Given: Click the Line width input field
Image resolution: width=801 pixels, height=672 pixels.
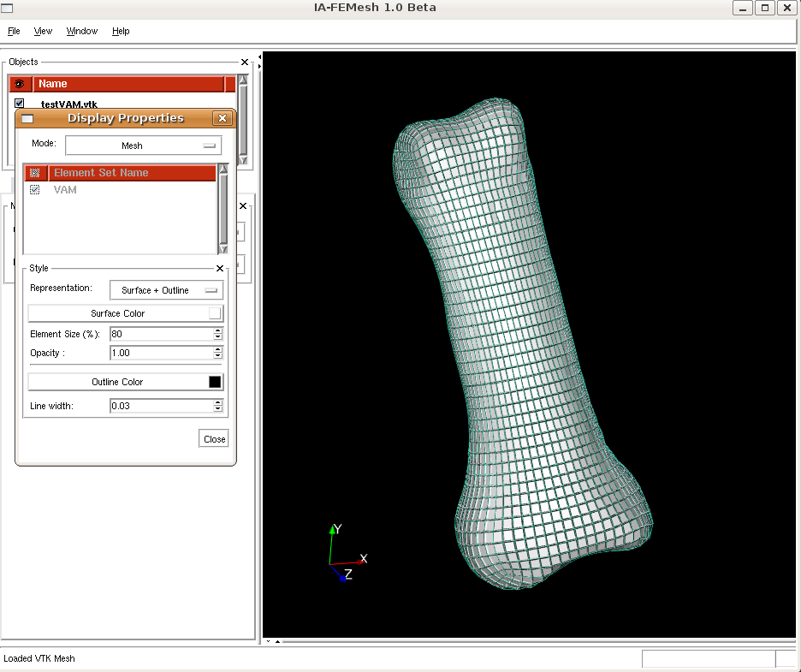Looking at the screenshot, I should pyautogui.click(x=161, y=406).
